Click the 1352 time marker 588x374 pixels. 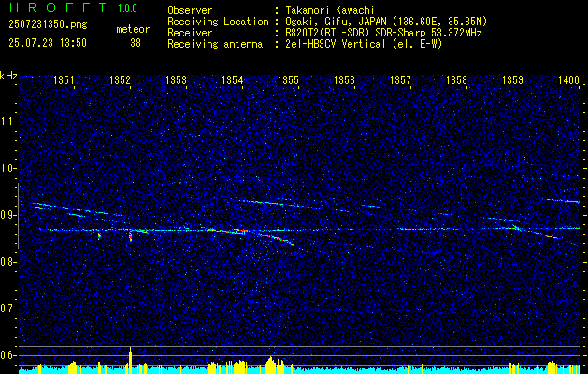point(120,79)
